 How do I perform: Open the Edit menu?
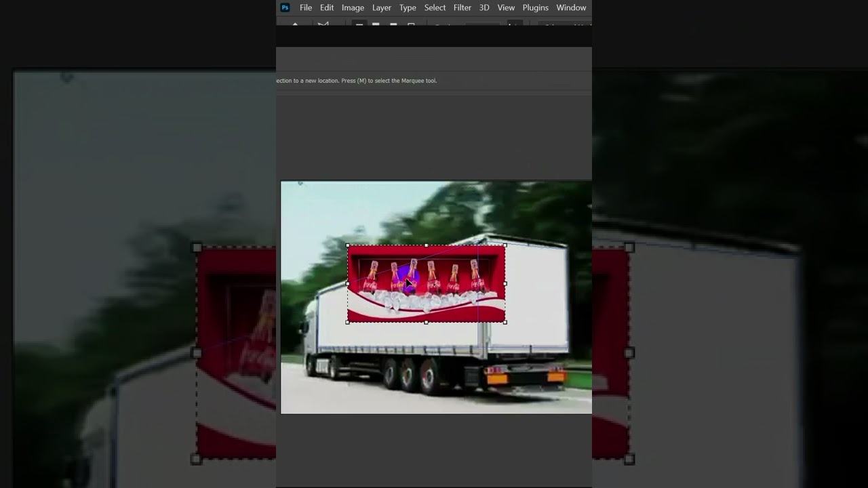point(327,7)
